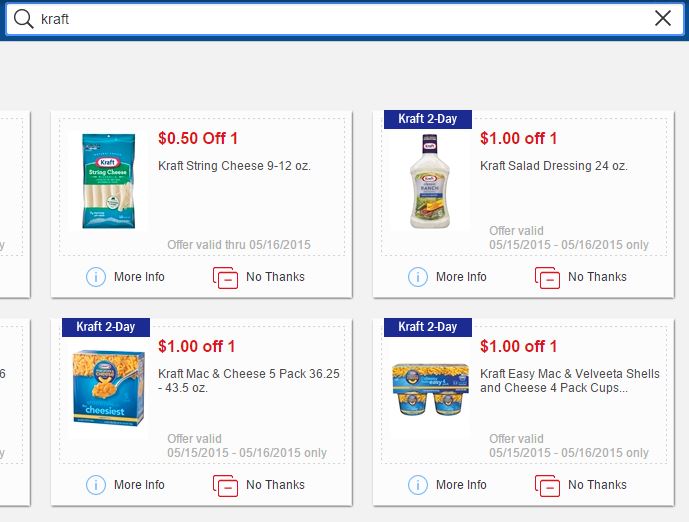Click No Thanks icon on String Cheese coupon
The width and height of the screenshot is (689, 522).
coord(225,277)
